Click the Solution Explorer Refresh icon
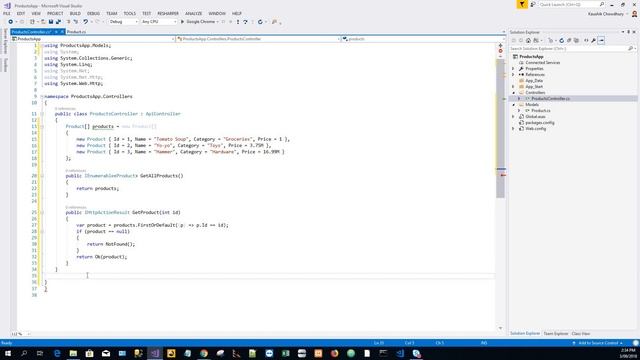640x360 pixels. 561,40
